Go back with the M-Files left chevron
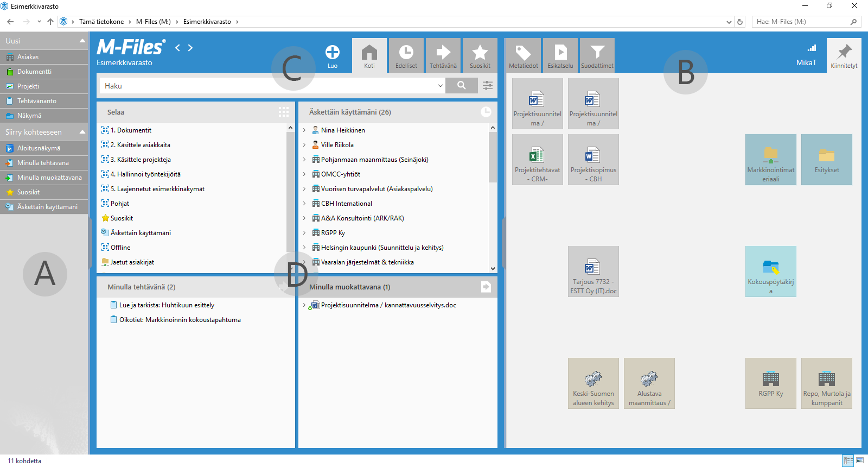 pyautogui.click(x=177, y=48)
